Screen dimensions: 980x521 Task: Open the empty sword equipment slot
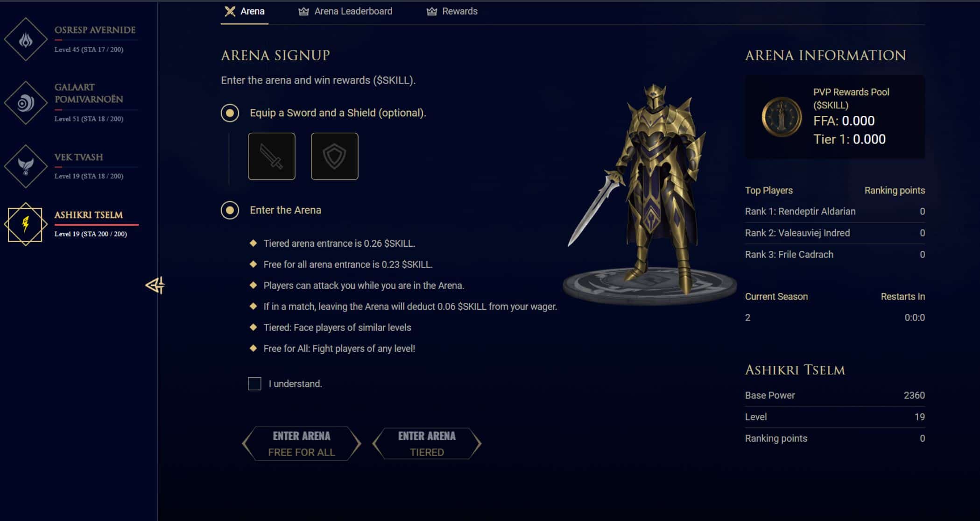(x=272, y=156)
